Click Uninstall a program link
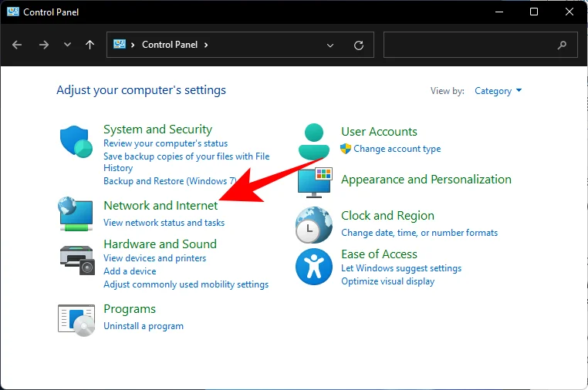 tap(144, 326)
